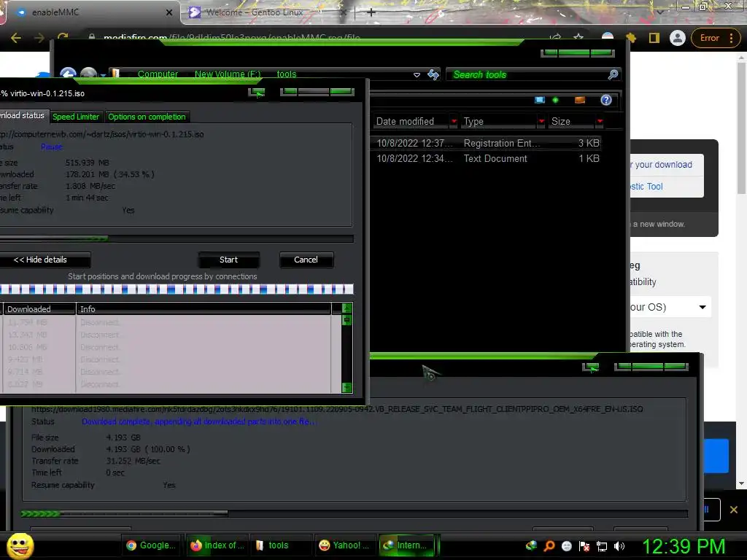
Task: Click the connections list scroll down arrow
Action: coord(347,388)
